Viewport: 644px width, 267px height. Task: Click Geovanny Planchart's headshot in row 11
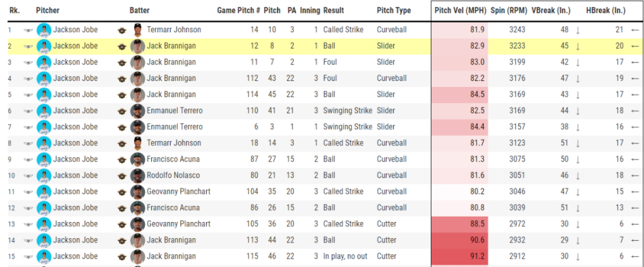[137, 191]
